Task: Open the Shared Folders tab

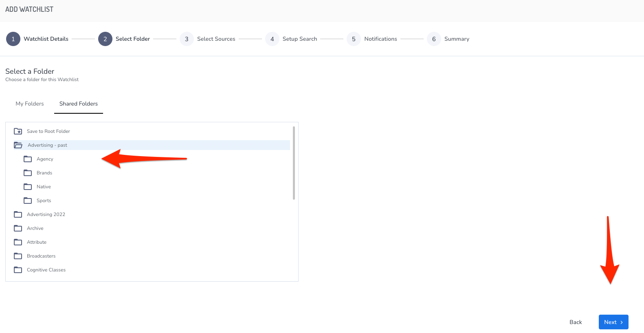Action: pyautogui.click(x=79, y=104)
